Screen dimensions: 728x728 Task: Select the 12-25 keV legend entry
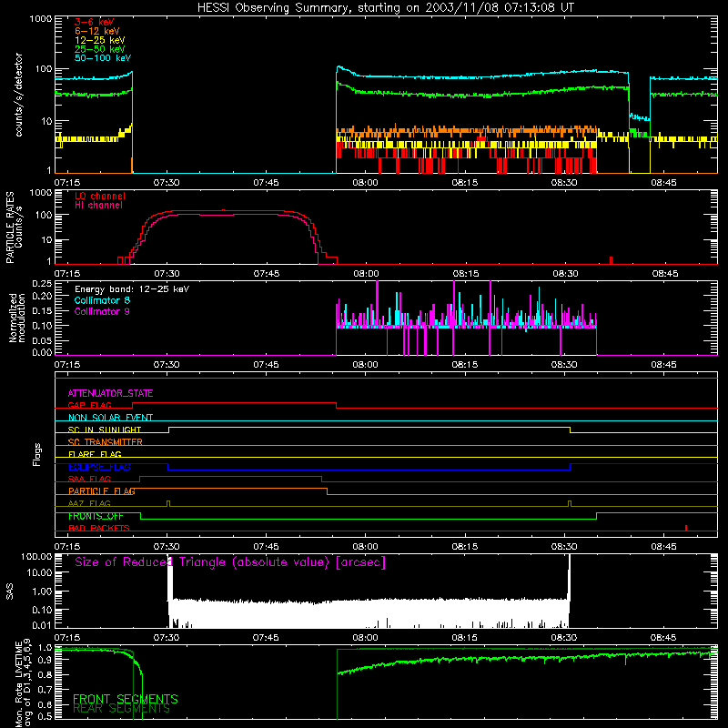point(100,40)
